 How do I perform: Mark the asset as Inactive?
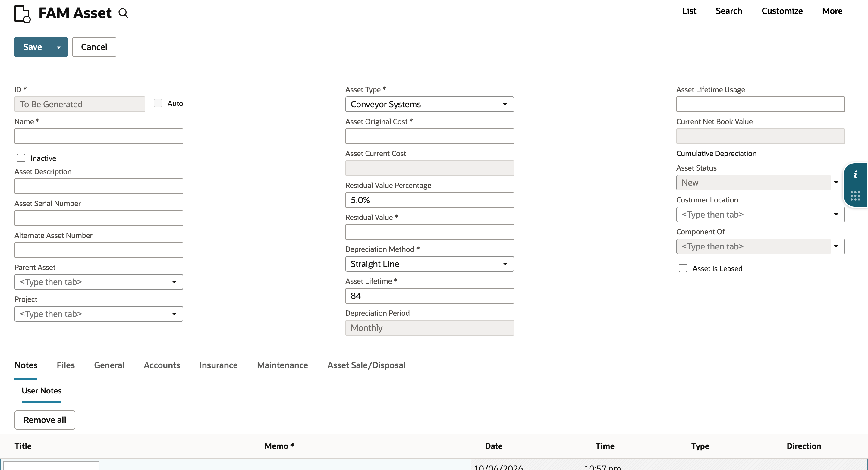21,158
